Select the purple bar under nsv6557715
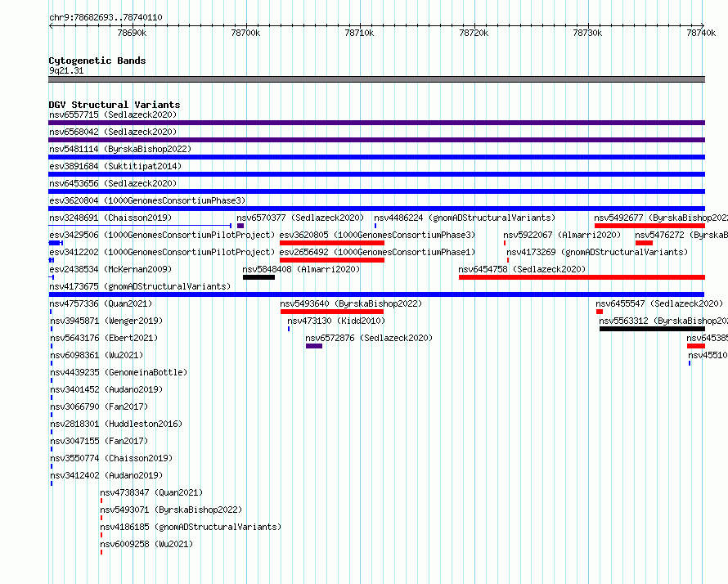The width and height of the screenshot is (728, 584). click(376, 123)
